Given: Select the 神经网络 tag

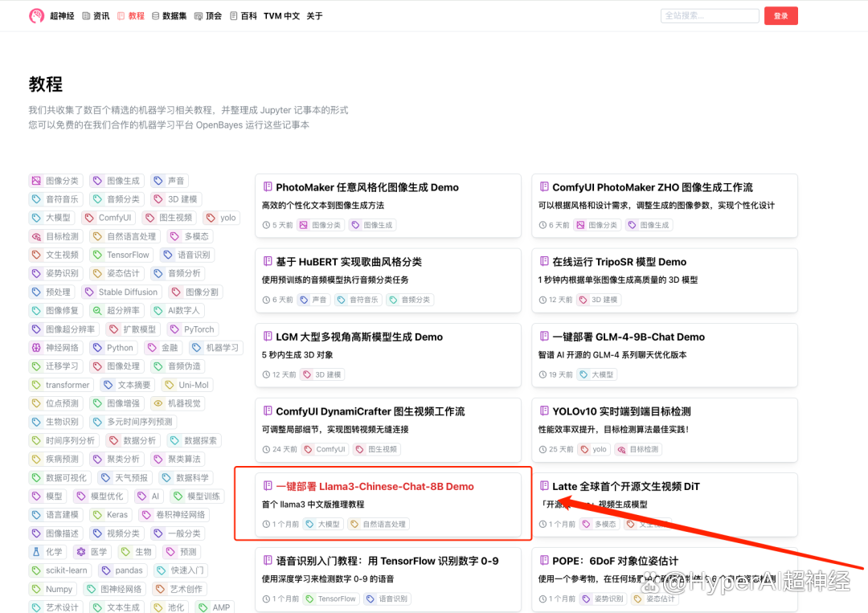Looking at the screenshot, I should click(x=55, y=347).
